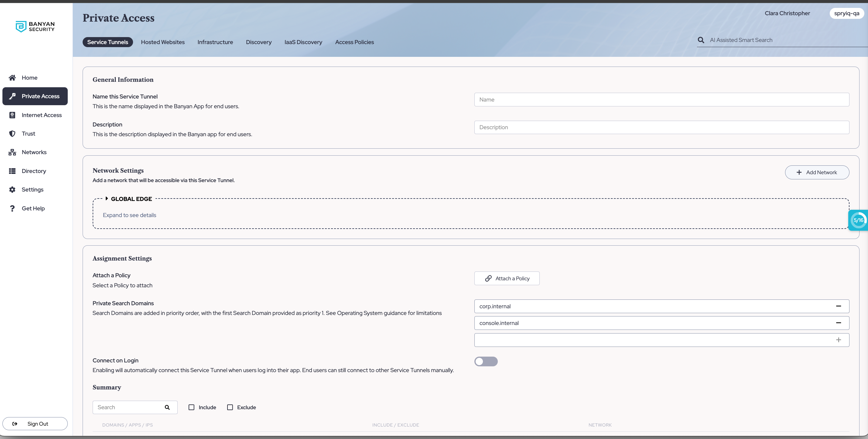Check the Exclude filter checkbox
Viewport: 868px width, 439px height.
[230, 407]
